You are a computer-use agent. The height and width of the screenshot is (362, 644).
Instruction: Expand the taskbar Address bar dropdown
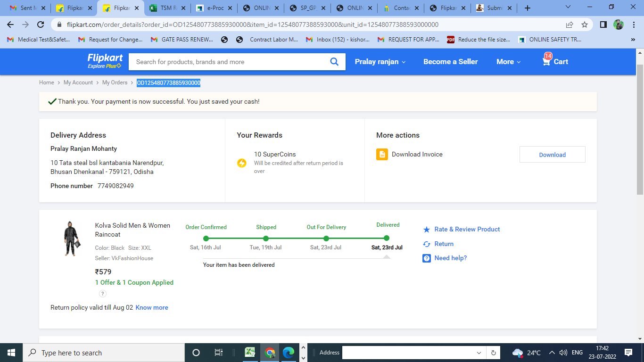click(x=479, y=353)
